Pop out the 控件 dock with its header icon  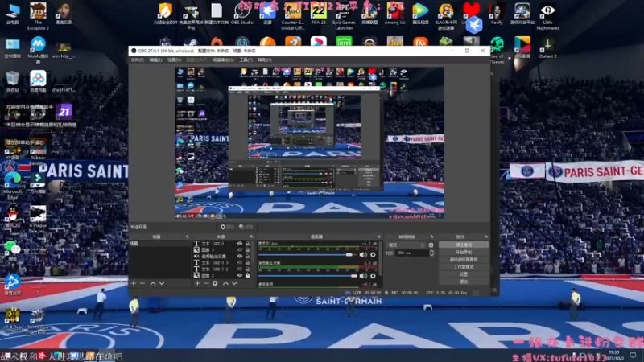(x=486, y=237)
